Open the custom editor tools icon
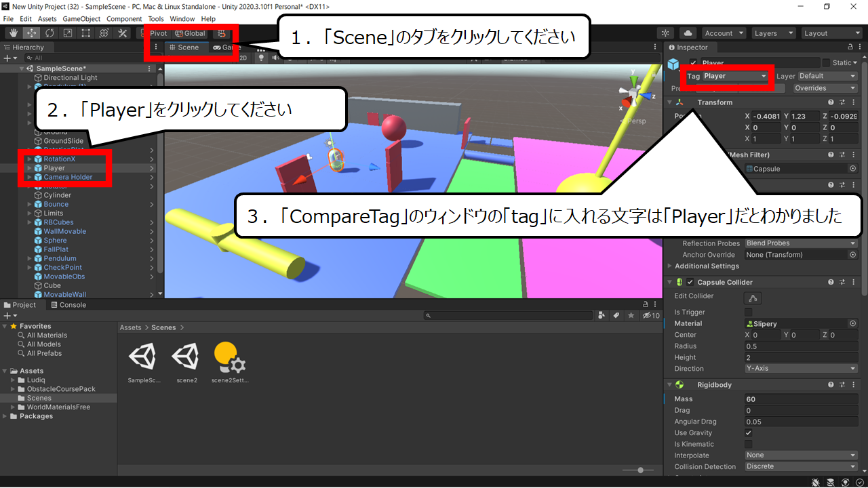 click(x=123, y=33)
